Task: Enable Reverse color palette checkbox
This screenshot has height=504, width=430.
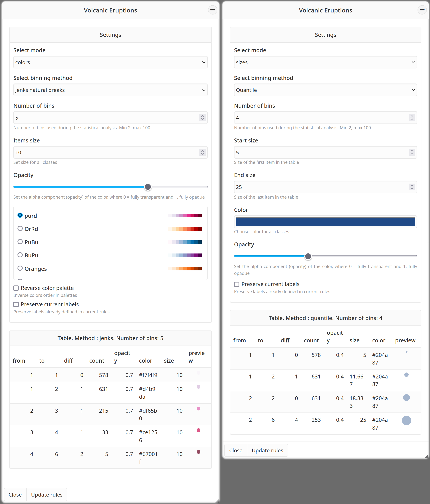Action: pos(16,288)
